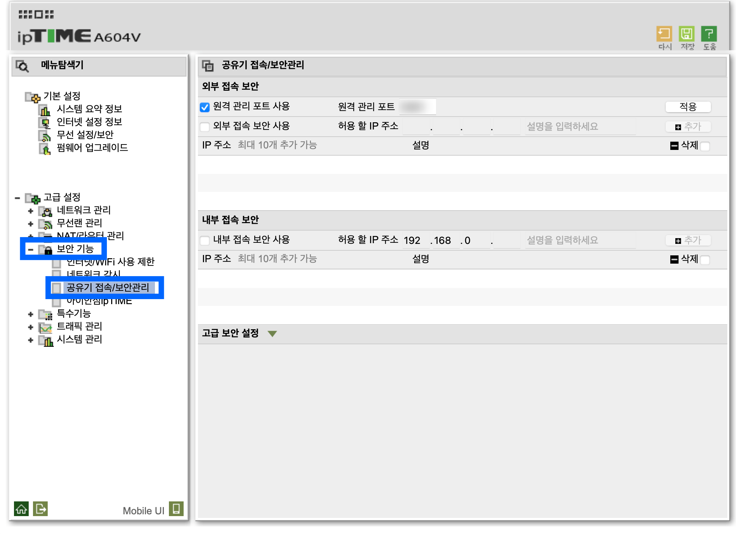Switch to Mobile UI phone icon
This screenshot has width=756, height=543.
[176, 509]
